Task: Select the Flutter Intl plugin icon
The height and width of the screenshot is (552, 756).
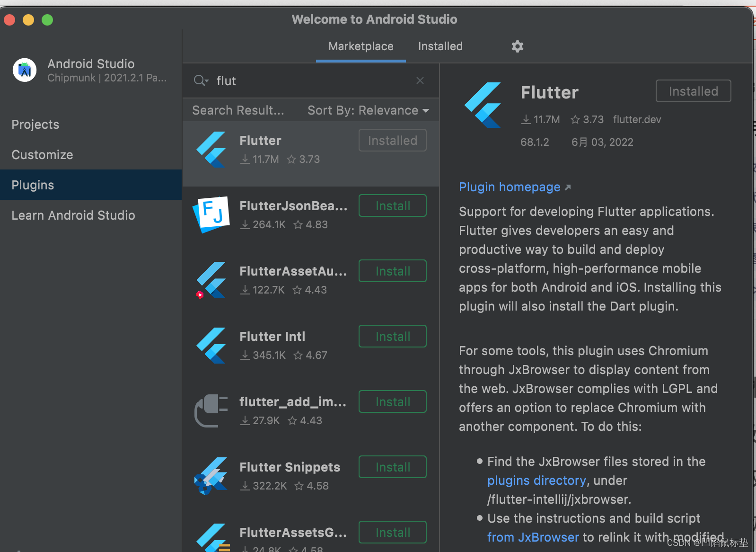Action: tap(211, 345)
